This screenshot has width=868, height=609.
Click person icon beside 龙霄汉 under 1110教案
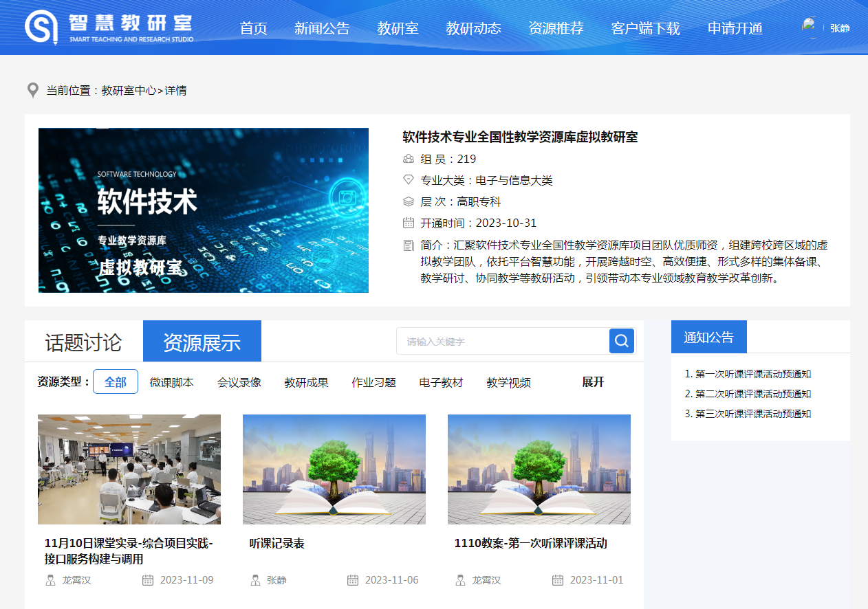[460, 580]
